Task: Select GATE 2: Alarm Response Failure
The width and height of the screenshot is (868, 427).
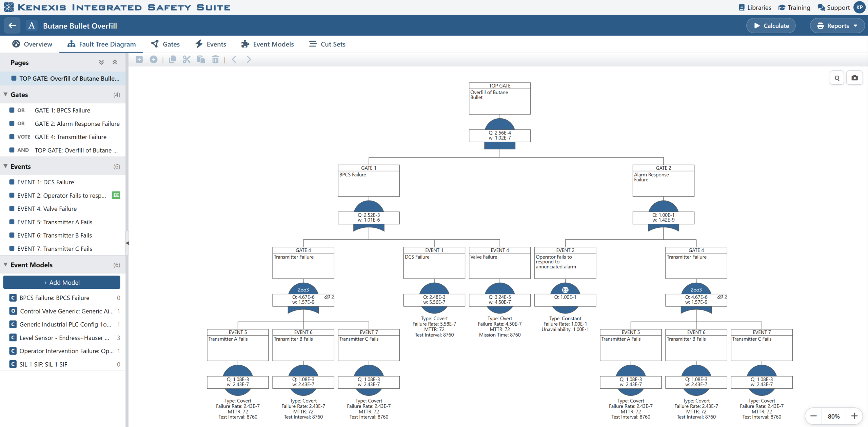Action: [x=63, y=124]
